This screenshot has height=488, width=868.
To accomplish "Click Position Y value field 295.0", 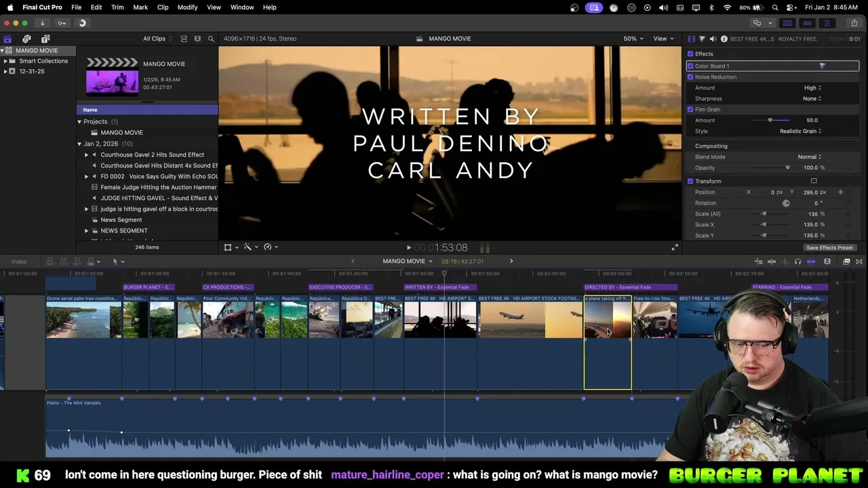I will coord(810,192).
